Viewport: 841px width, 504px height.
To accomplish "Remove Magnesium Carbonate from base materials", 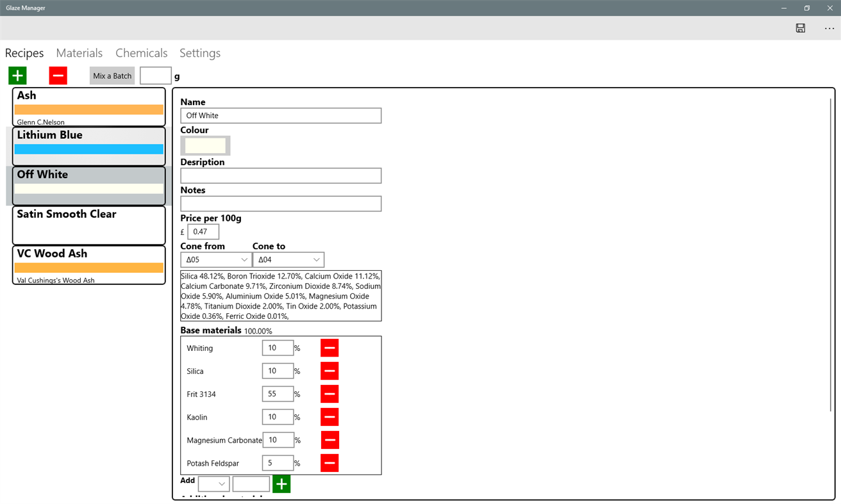I will tap(329, 440).
